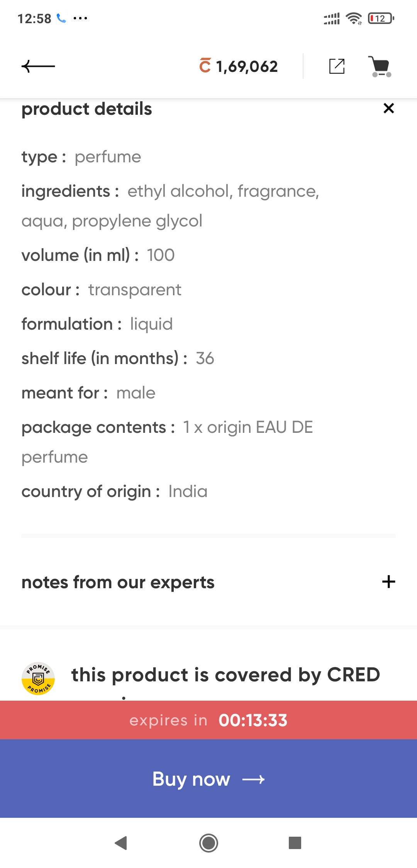The height and width of the screenshot is (868, 417).
Task: Open the shopping cart
Action: coord(380,66)
